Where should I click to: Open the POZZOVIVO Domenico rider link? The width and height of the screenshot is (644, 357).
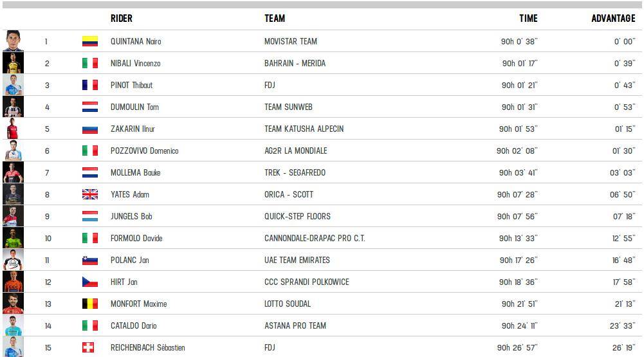pyautogui.click(x=145, y=151)
